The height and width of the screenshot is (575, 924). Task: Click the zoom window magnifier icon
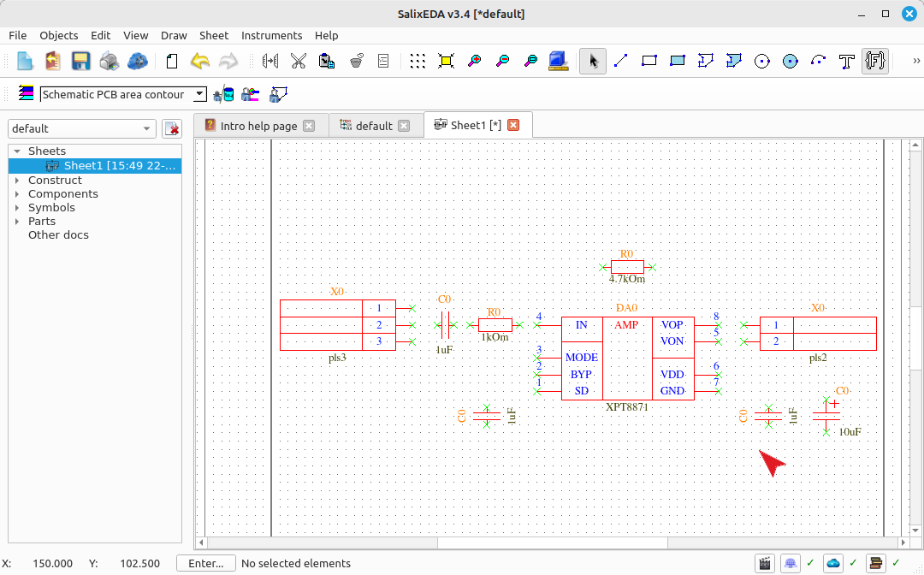pos(531,61)
